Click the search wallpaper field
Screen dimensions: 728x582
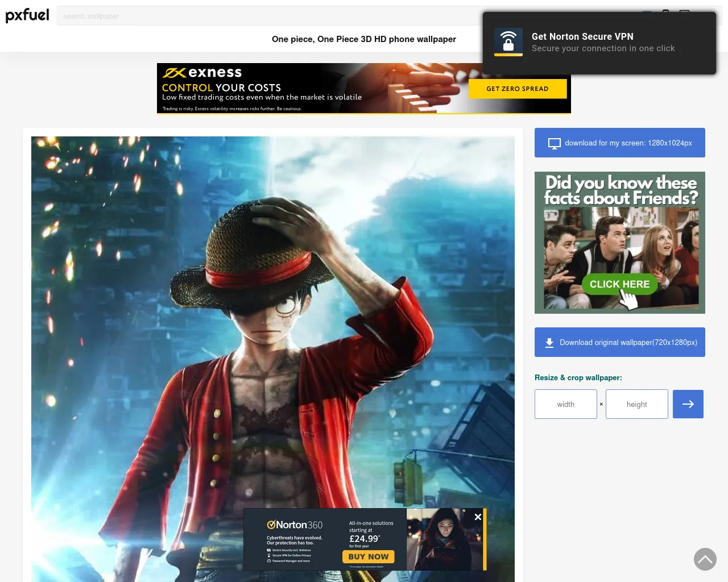point(267,16)
